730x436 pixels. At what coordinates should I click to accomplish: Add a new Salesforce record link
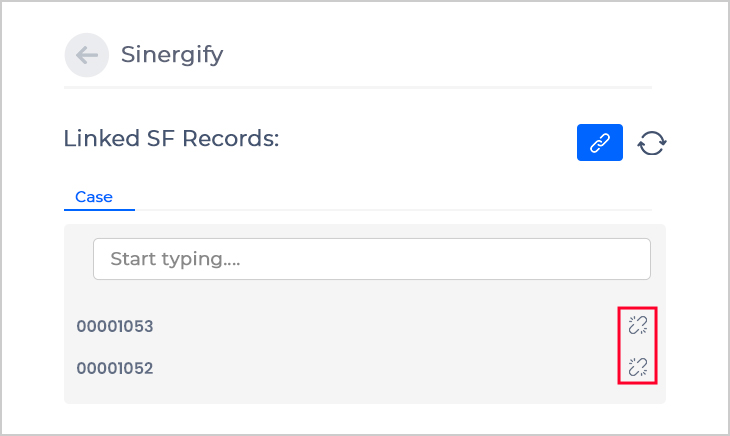600,142
